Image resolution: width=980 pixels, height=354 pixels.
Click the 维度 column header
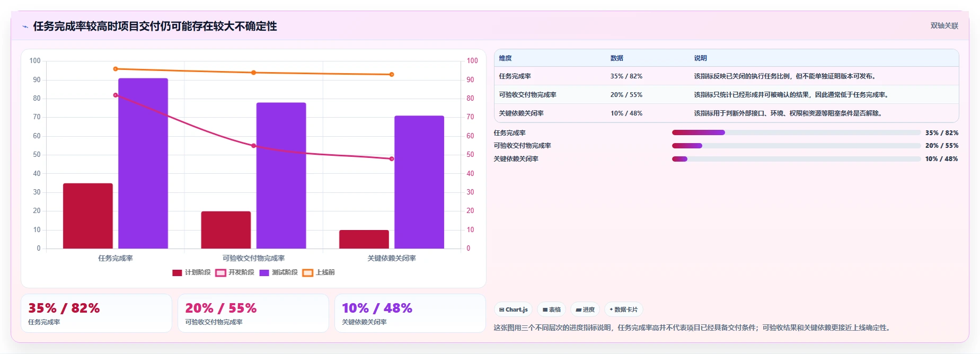tap(506, 58)
